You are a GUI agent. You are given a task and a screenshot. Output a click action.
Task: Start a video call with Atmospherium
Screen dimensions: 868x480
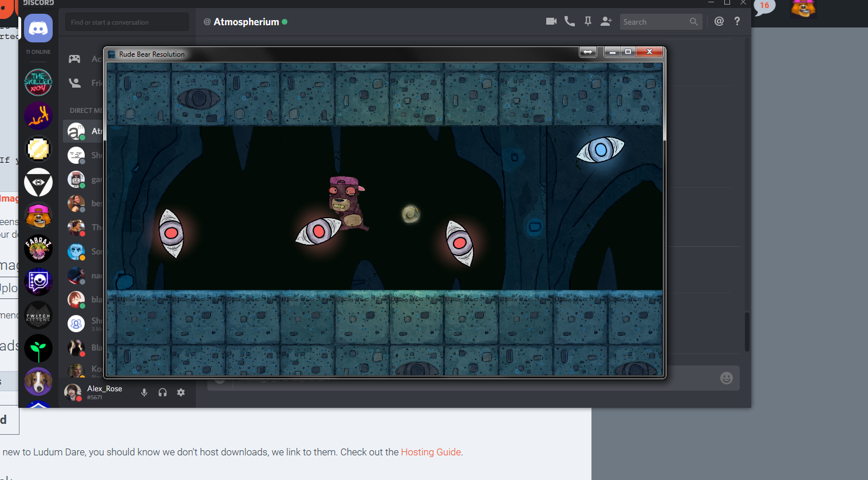pos(551,21)
